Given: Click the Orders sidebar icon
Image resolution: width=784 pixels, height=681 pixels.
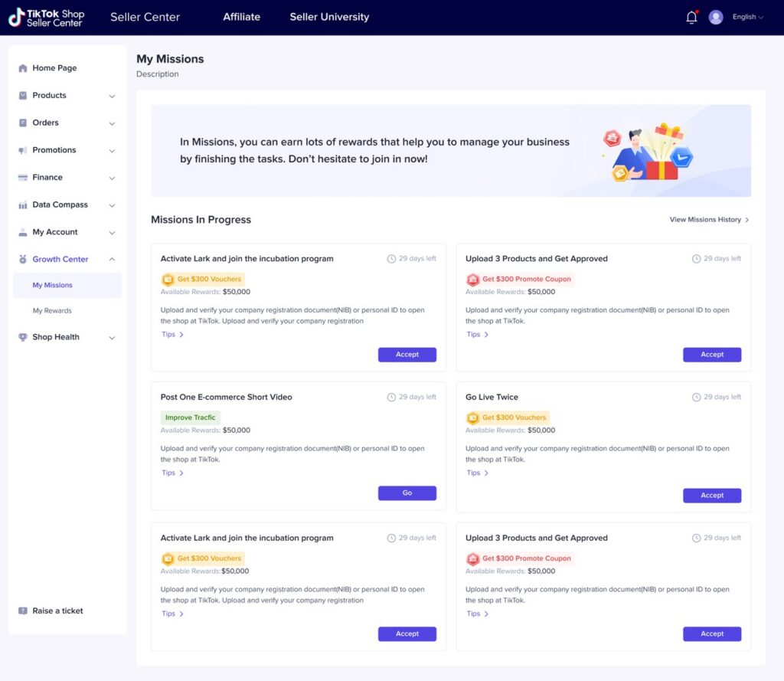Looking at the screenshot, I should 22,123.
